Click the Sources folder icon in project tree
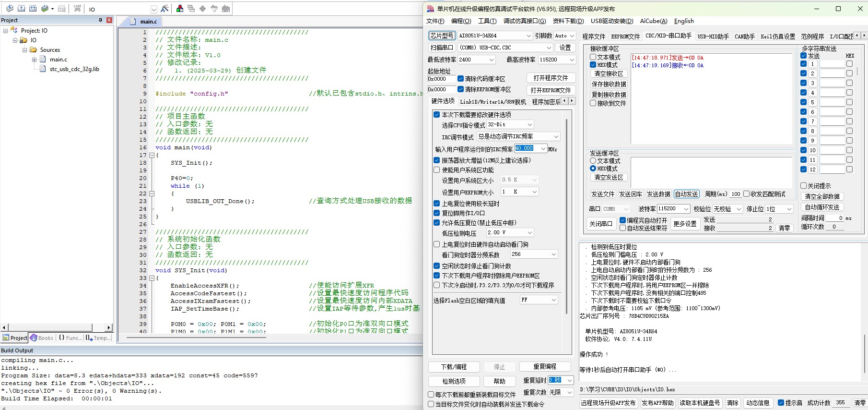This screenshot has width=868, height=410. [34, 50]
